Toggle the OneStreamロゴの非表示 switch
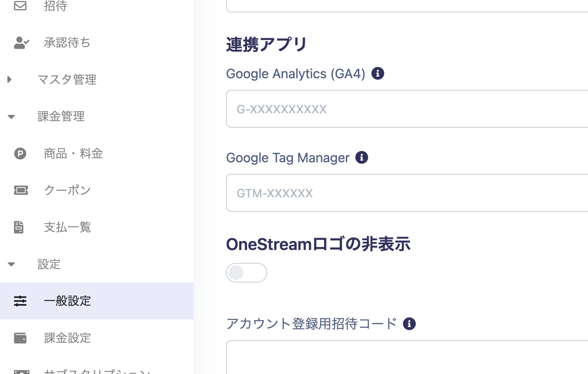Viewport: 588px width, 374px height. (x=247, y=273)
